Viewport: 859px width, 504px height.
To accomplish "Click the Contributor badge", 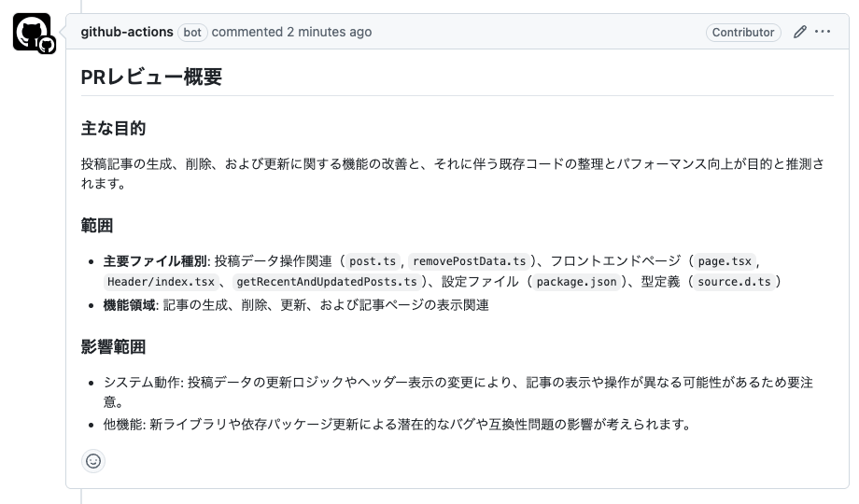I will [743, 33].
